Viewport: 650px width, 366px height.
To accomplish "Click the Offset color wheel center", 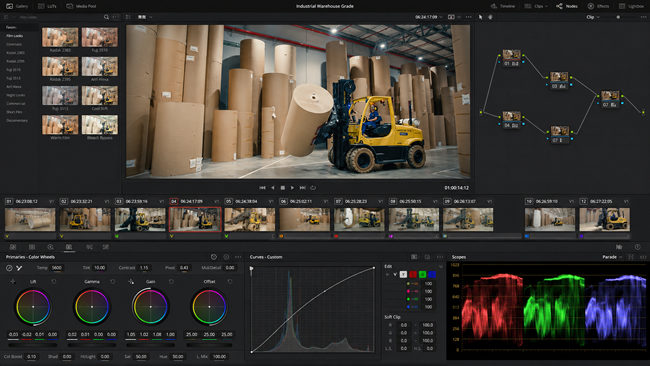I will pyautogui.click(x=209, y=307).
